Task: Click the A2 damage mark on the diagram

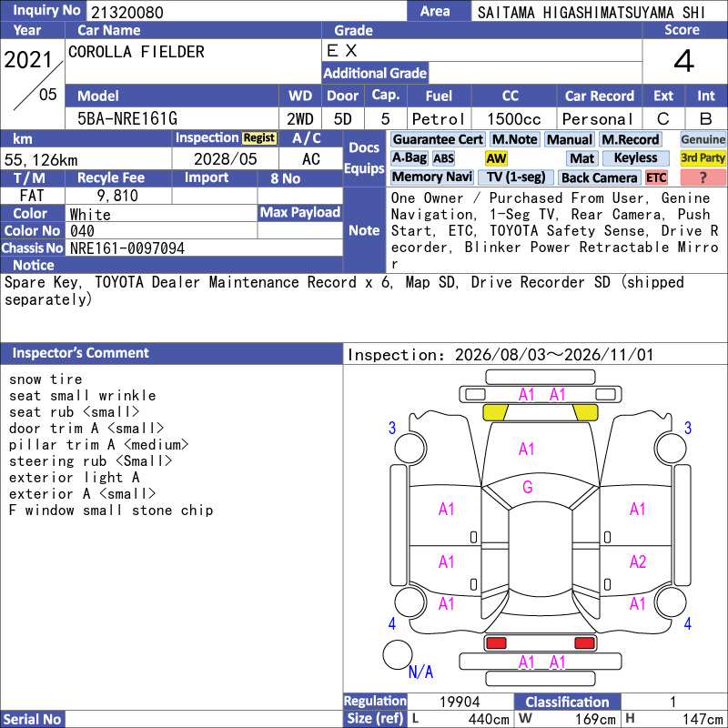Action: [638, 561]
